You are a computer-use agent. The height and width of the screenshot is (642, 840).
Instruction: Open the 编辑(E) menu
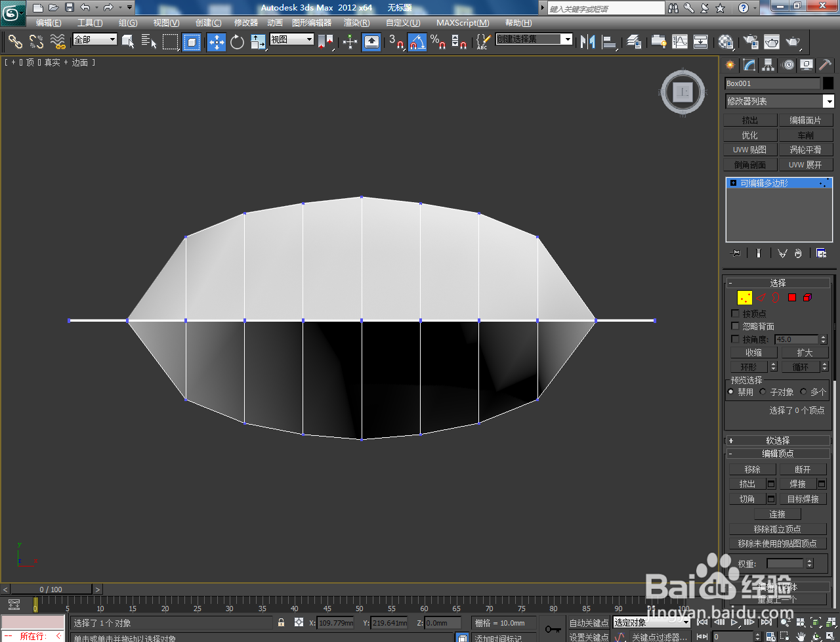pos(49,23)
